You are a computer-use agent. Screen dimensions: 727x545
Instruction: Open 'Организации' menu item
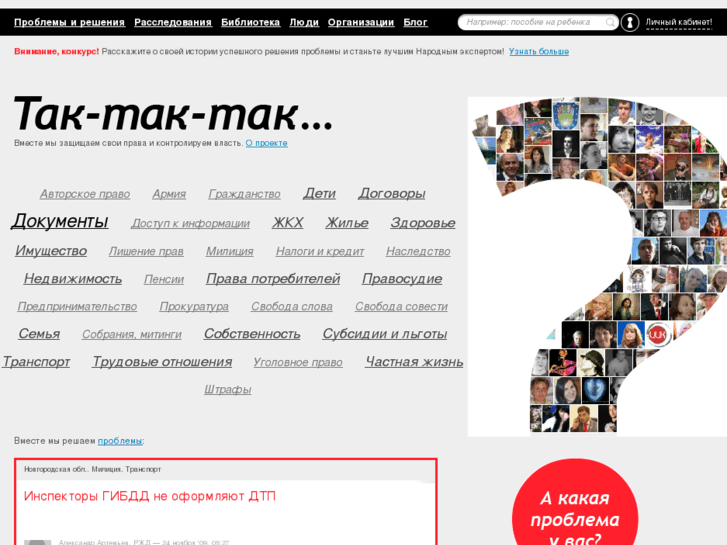tap(361, 22)
